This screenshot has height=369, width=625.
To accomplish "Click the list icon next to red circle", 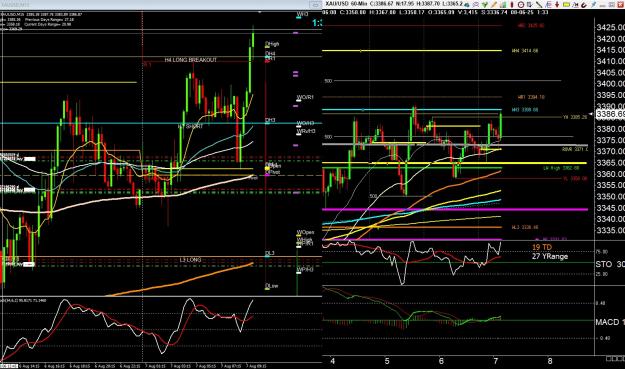I will click(530, 5).
